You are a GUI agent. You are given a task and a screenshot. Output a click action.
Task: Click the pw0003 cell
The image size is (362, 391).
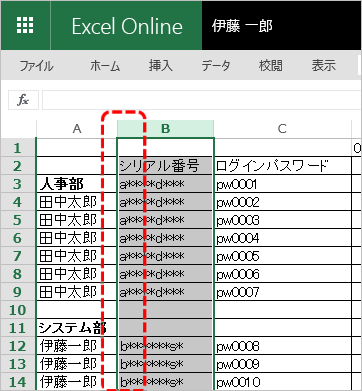point(283,220)
